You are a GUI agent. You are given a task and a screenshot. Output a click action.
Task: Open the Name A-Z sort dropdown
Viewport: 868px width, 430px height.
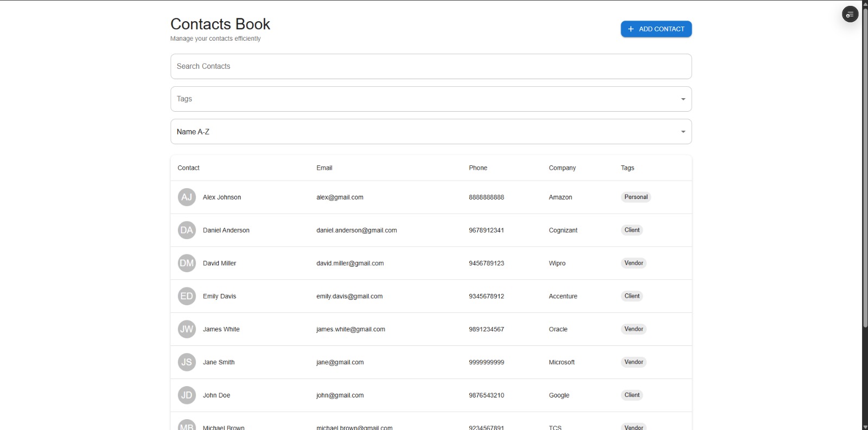click(431, 132)
